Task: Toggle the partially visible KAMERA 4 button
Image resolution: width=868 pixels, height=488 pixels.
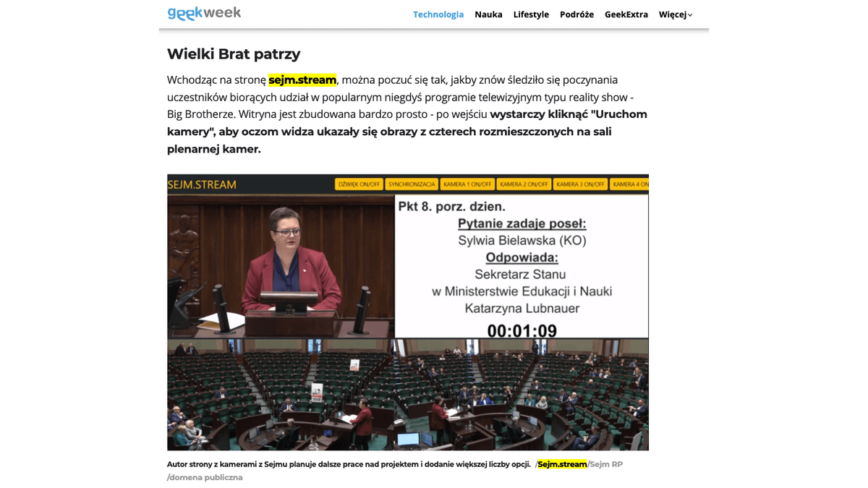Action: (629, 184)
